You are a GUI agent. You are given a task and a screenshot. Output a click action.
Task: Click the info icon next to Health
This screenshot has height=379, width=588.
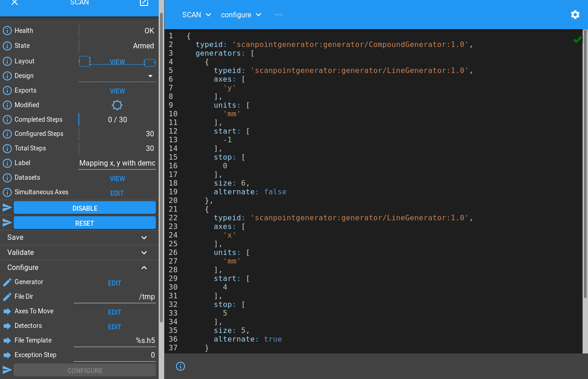point(7,31)
